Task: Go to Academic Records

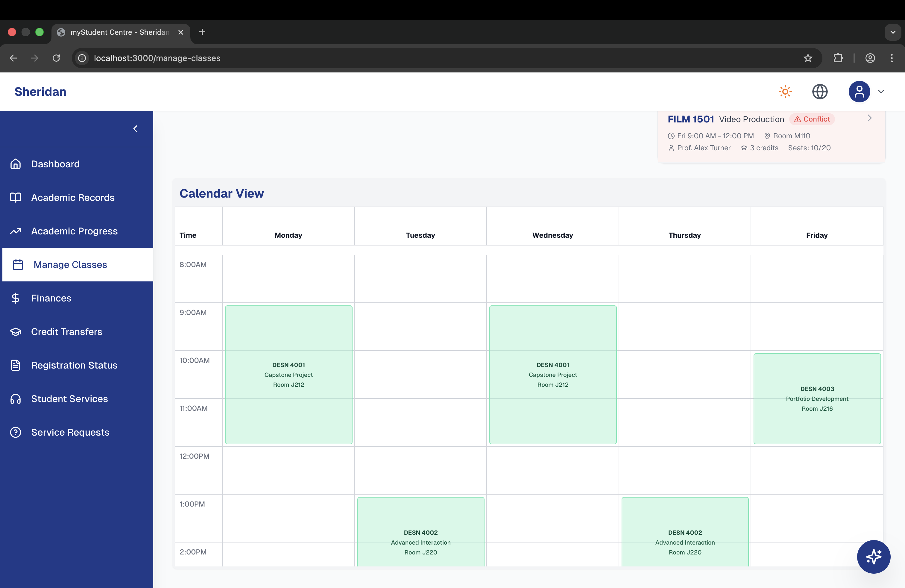Action: tap(73, 197)
